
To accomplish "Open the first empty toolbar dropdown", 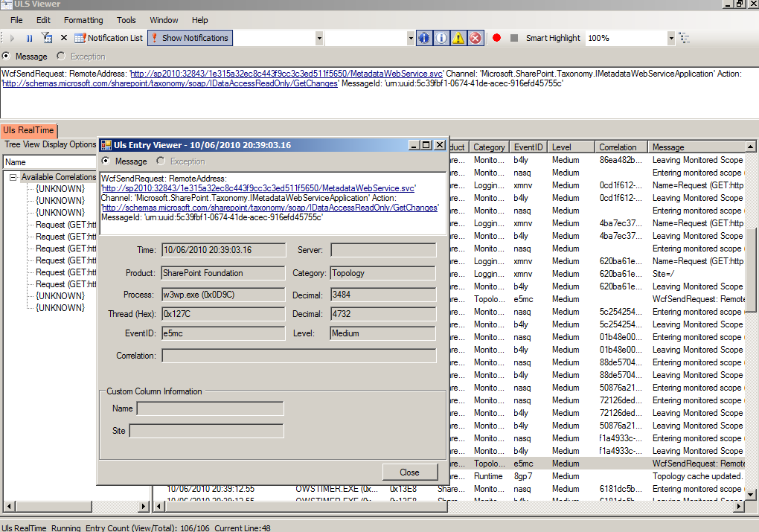I will click(x=319, y=38).
